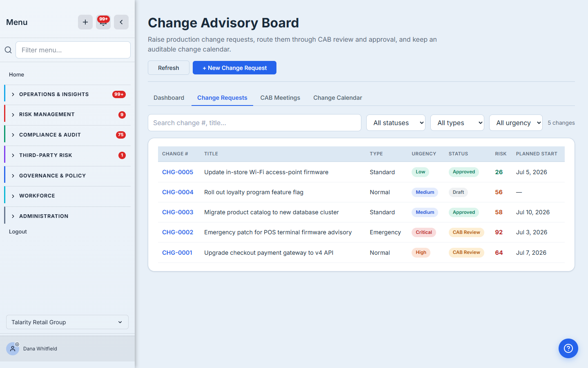Click risk score 26
The image size is (588, 368).
tap(499, 172)
